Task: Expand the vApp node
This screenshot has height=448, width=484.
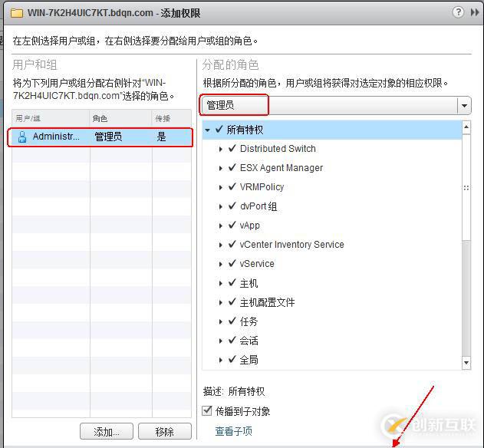Action: point(220,226)
